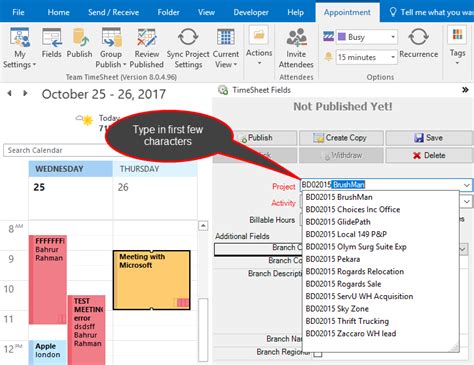
Task: Open Meeting with Microsoft appointment
Action: pos(152,280)
